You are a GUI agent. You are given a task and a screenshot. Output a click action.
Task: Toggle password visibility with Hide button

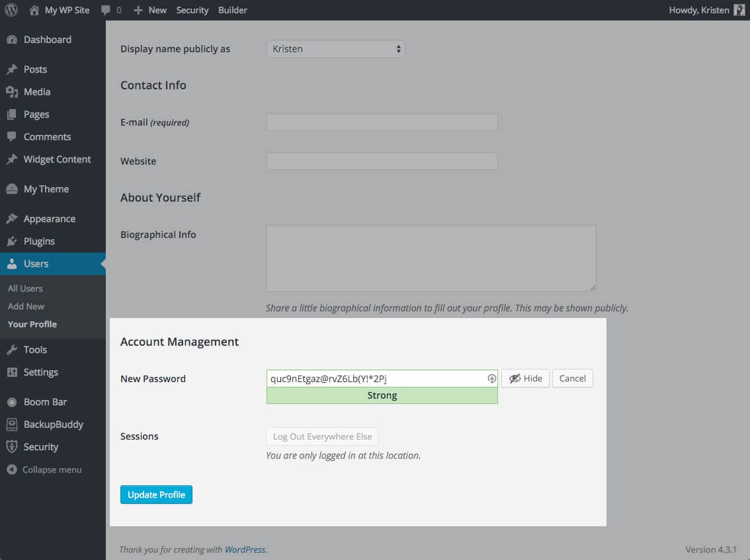pos(525,378)
